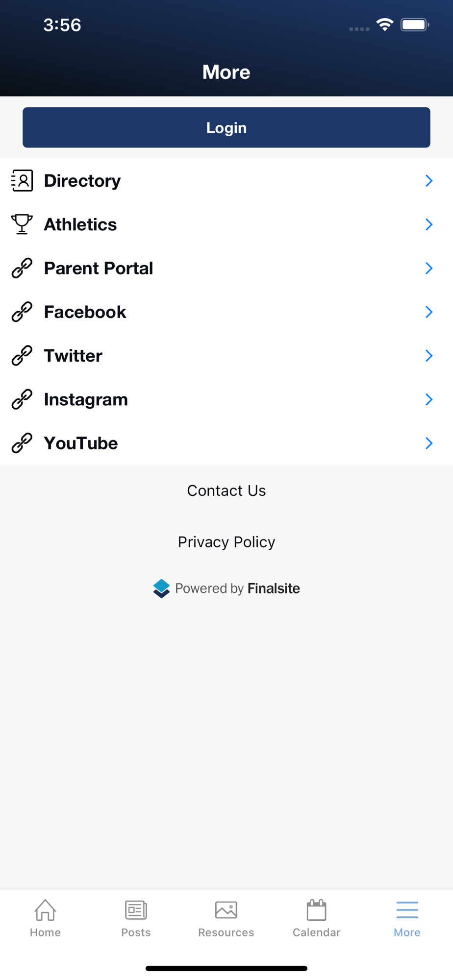The width and height of the screenshot is (453, 980).
Task: Tap the Login button
Action: [226, 127]
